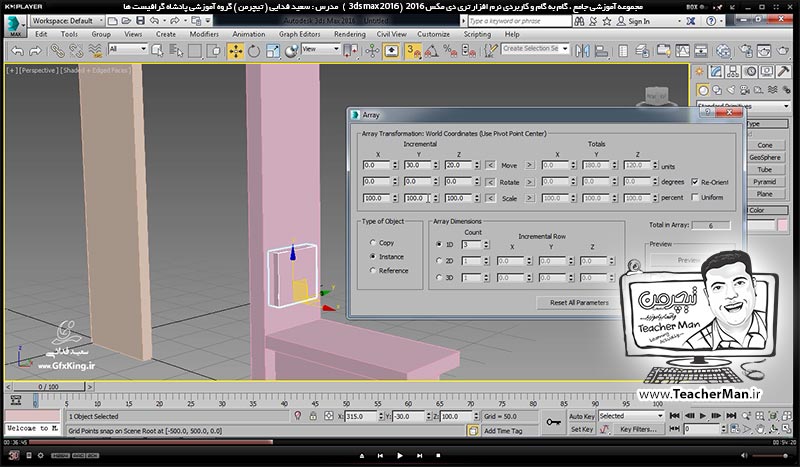This screenshot has height=467, width=800.
Task: Click the Undo arrow in main toolbar
Action: (18, 51)
